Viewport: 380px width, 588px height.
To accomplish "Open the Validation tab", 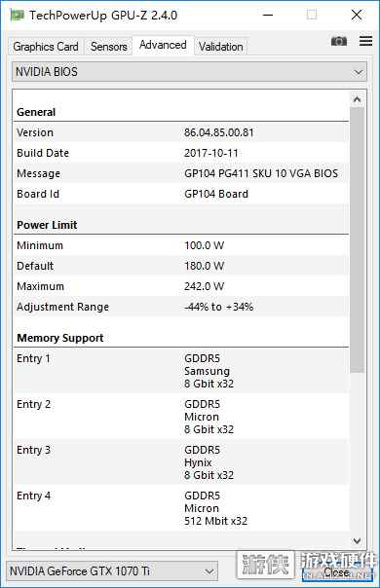I will 221,47.
